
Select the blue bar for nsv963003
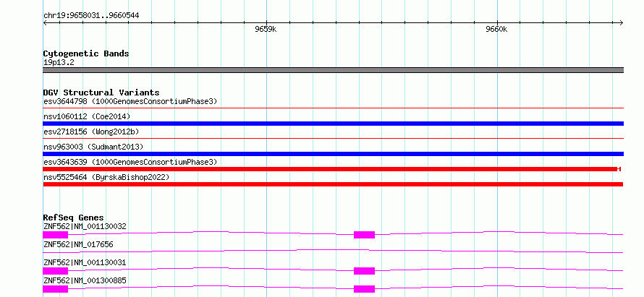pyautogui.click(x=333, y=154)
